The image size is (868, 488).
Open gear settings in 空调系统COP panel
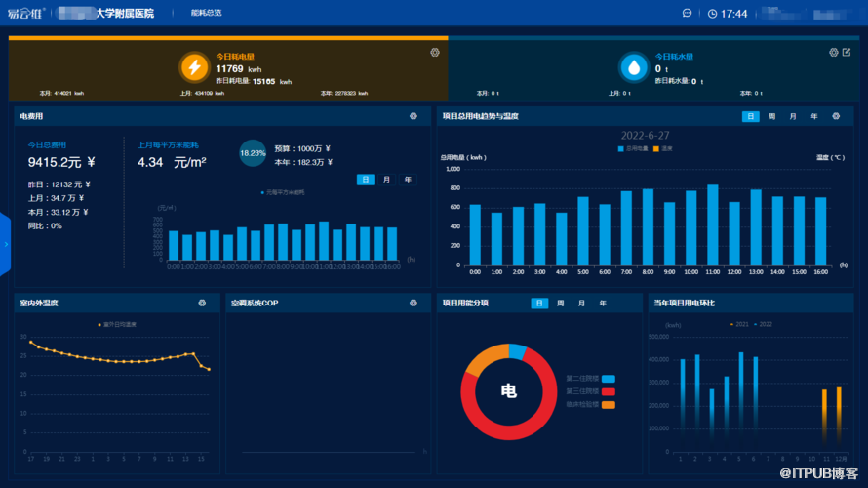(x=414, y=303)
